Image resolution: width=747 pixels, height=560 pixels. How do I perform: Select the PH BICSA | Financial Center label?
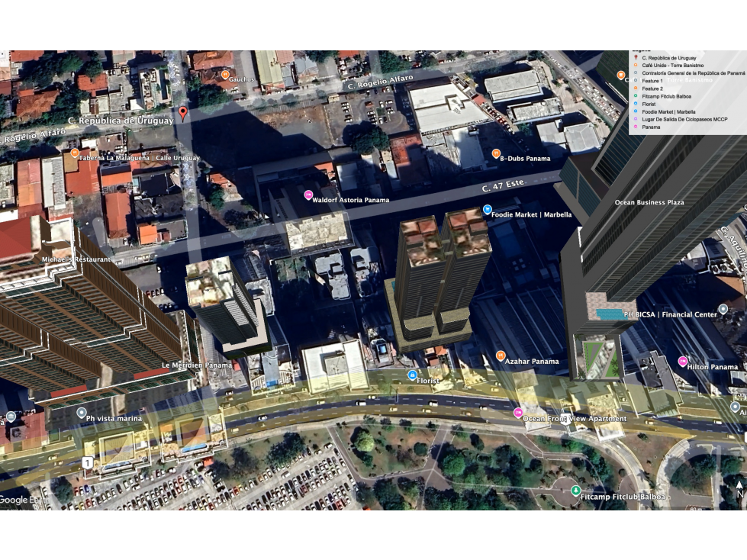pyautogui.click(x=670, y=315)
